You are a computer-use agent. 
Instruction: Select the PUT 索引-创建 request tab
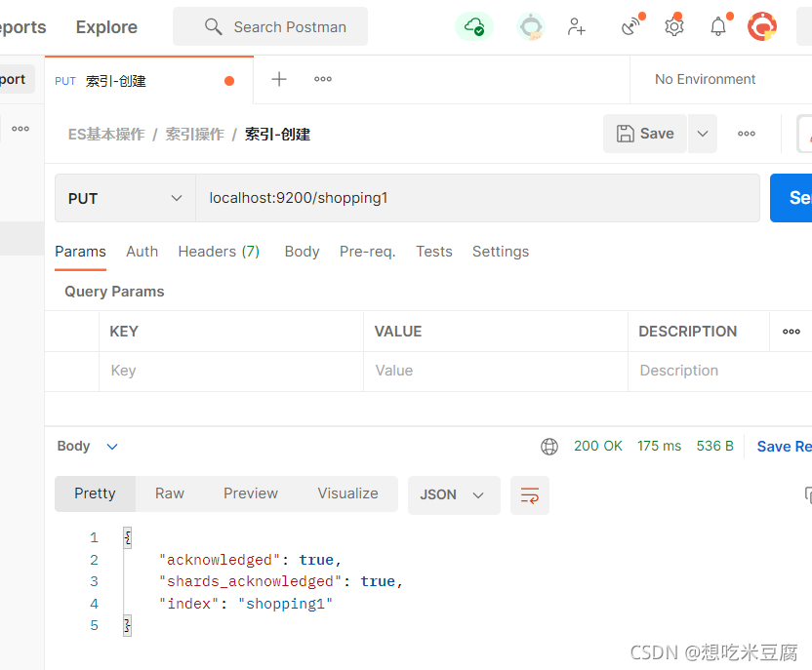point(149,81)
